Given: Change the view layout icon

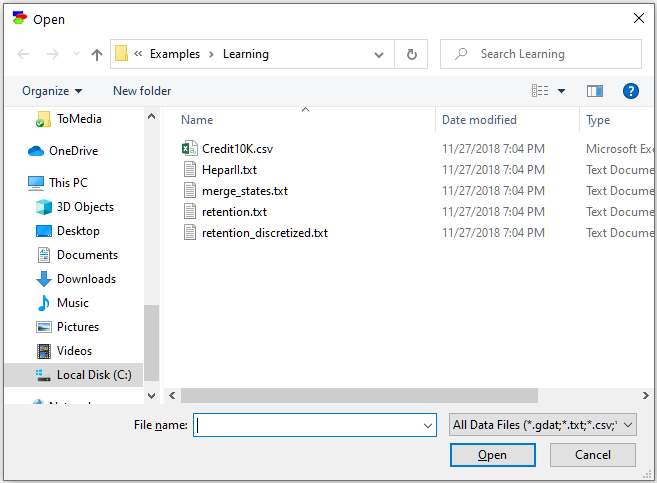Looking at the screenshot, I should coord(540,90).
